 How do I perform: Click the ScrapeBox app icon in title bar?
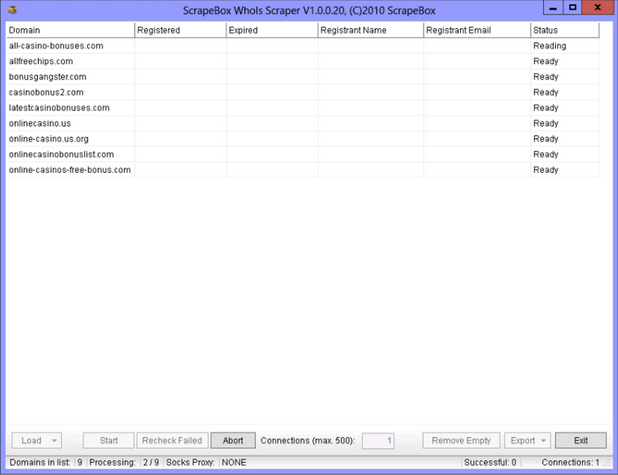tap(12, 10)
